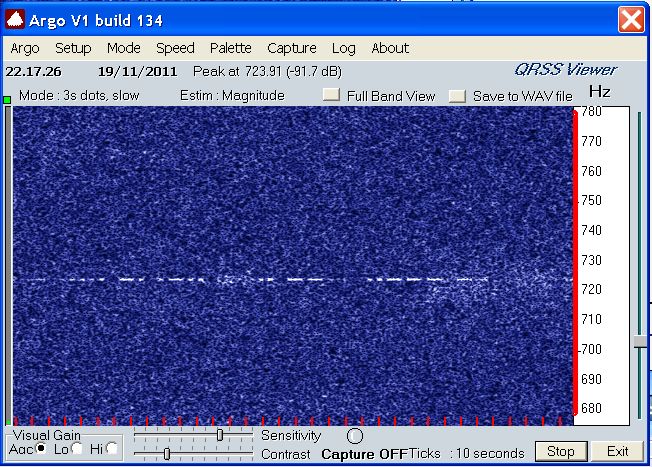Select the Hi visual gain radio
Screen dimensions: 652x467
coord(112,448)
